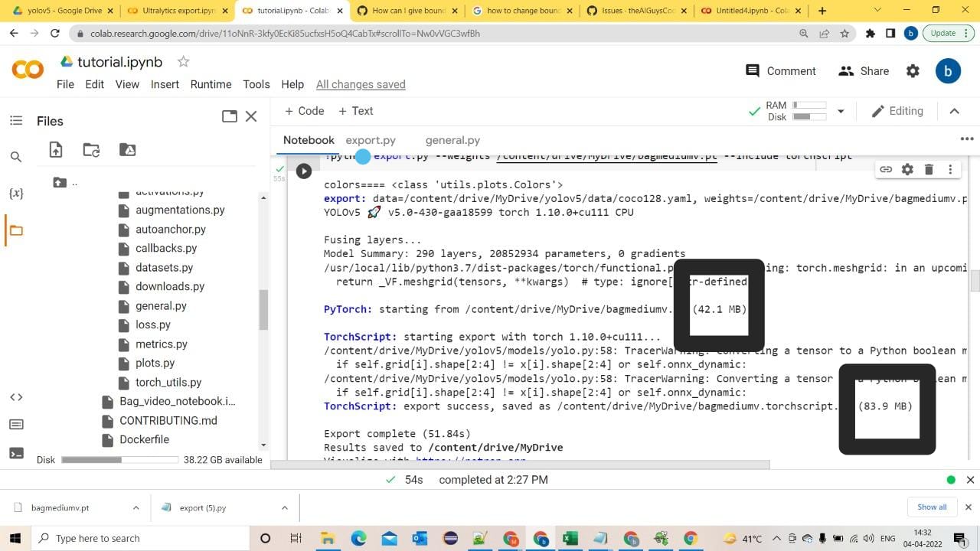
Task: Open code snippets sidebar icon
Action: pyautogui.click(x=16, y=397)
